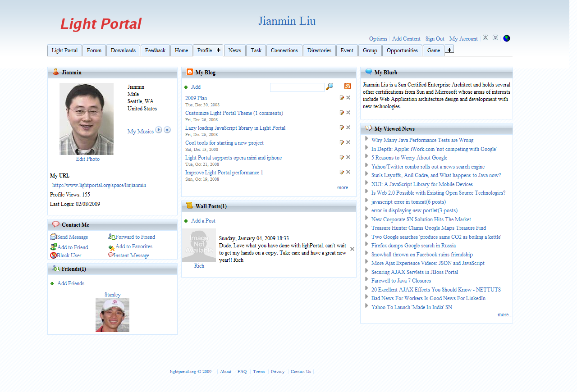Focus the My Blog search field
The image size is (577, 392).
[297, 87]
